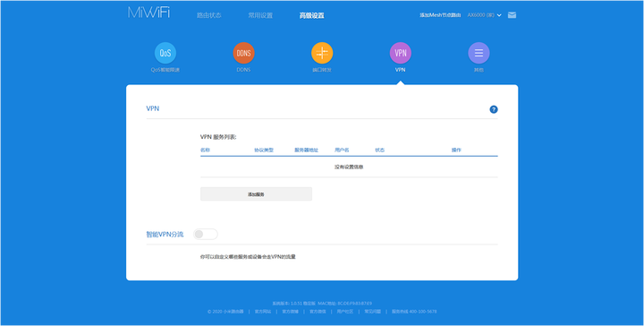The width and height of the screenshot is (644, 326).
Task: Select the purple VPN icon
Action: point(401,53)
